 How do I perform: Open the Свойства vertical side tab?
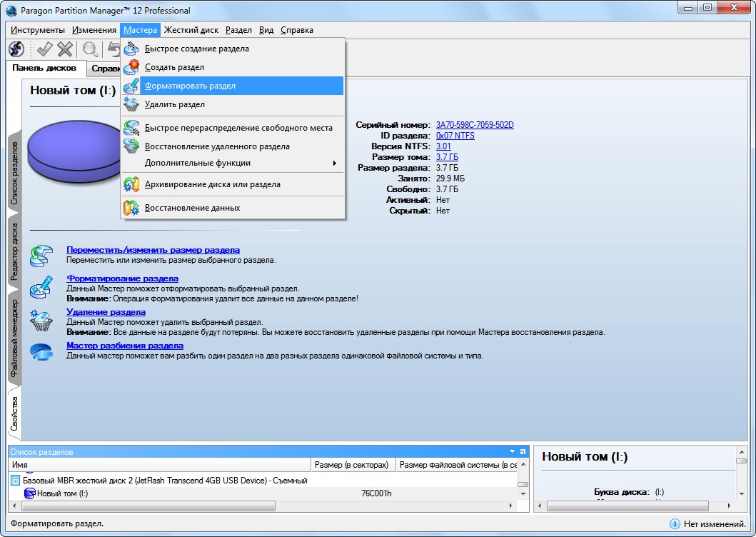click(14, 413)
